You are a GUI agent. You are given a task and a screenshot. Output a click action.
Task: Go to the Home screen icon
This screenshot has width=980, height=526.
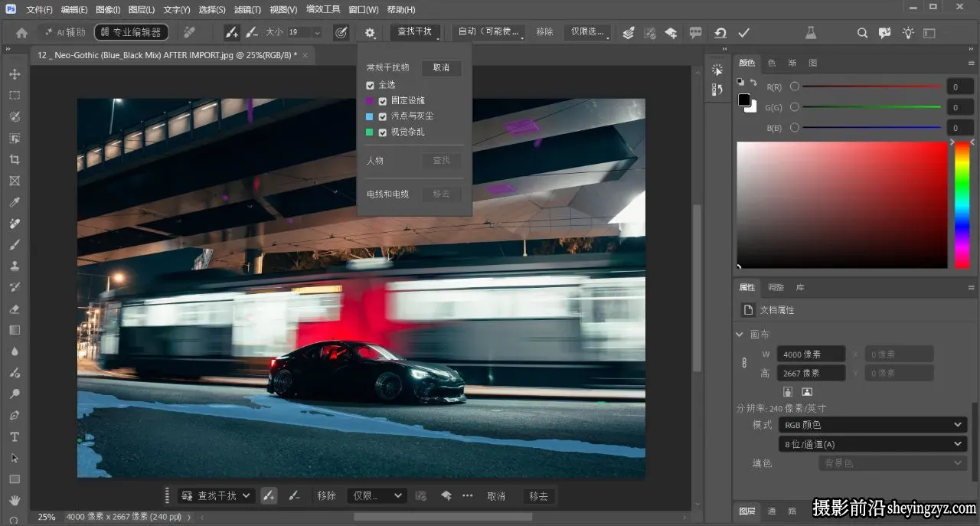(21, 33)
